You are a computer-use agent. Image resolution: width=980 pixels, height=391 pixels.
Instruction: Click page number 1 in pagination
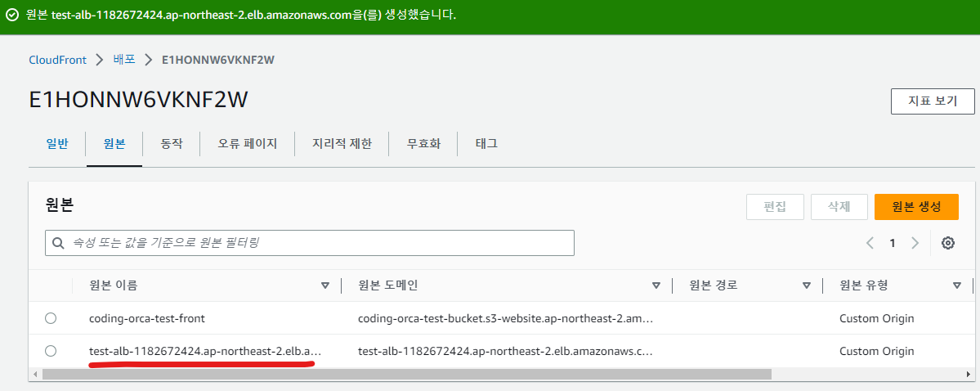893,244
